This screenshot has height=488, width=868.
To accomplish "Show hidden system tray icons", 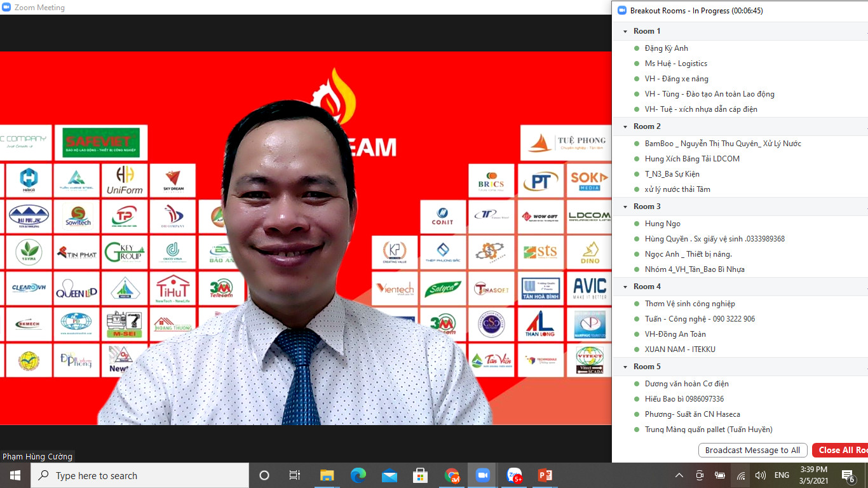I will tap(679, 475).
